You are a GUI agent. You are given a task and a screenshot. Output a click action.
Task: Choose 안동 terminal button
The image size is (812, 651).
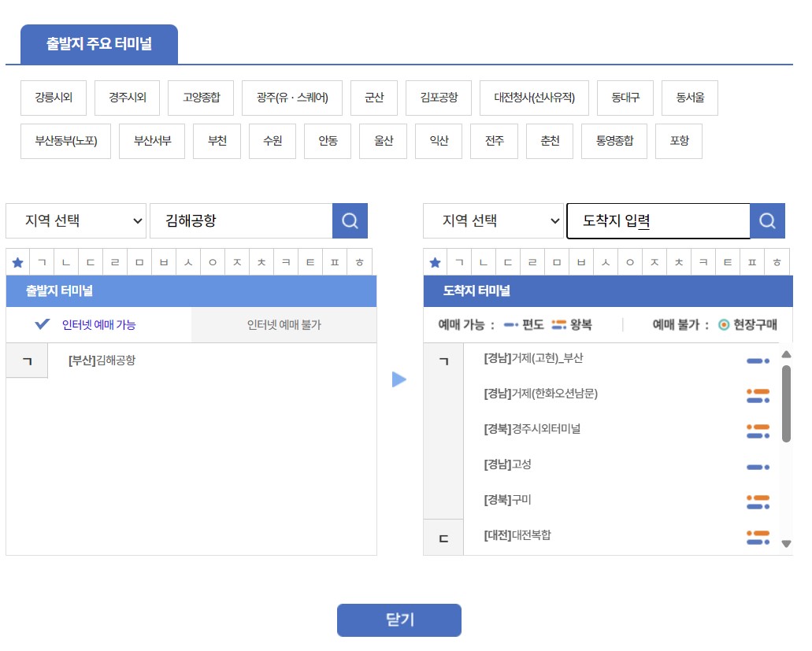pos(328,141)
